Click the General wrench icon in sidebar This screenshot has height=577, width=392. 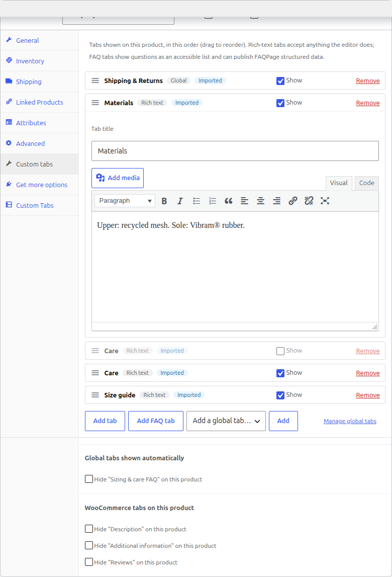coord(9,40)
